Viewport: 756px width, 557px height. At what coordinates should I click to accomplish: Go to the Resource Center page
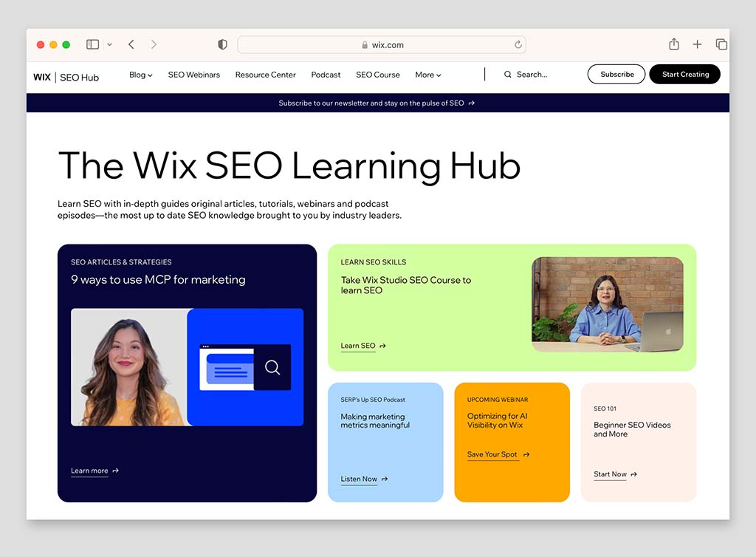[x=265, y=75]
